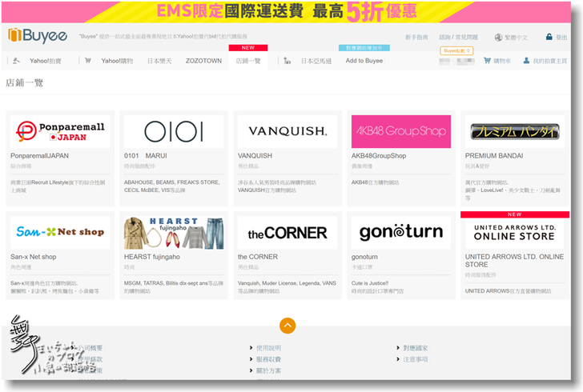Change language via 繁體中文

pyautogui.click(x=516, y=38)
